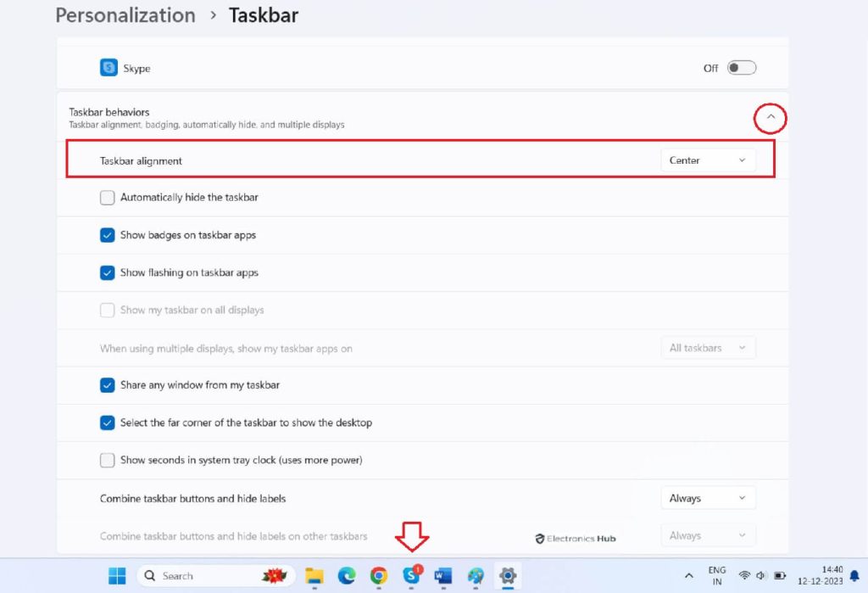Launch Google Chrome from the taskbar
Image resolution: width=868 pixels, height=593 pixels.
379,575
